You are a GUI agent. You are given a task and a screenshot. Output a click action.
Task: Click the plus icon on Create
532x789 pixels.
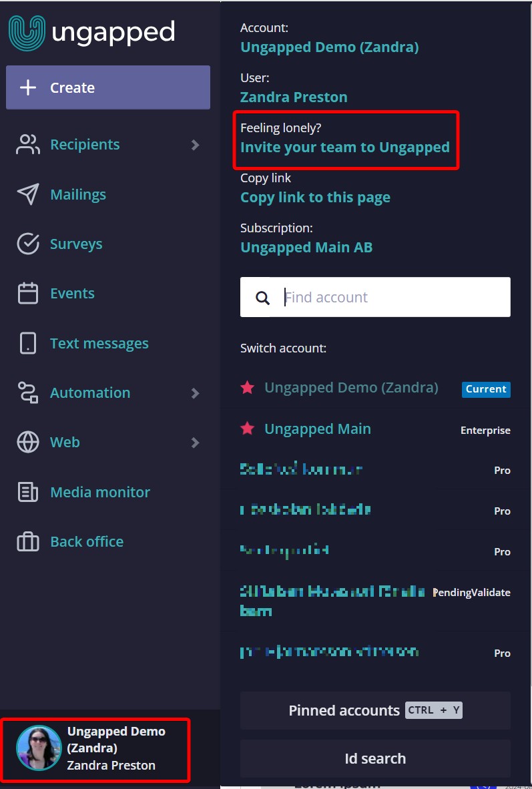pos(27,87)
